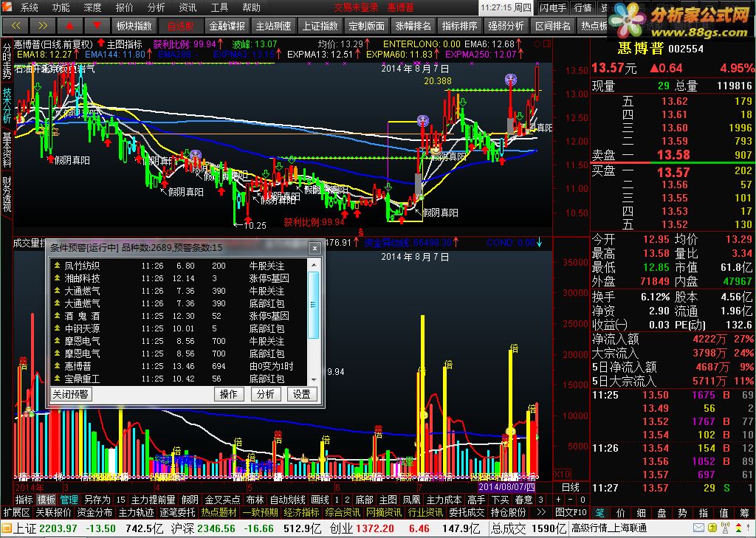Open the 资讯 menu
This screenshot has width=756, height=538.
188,7
